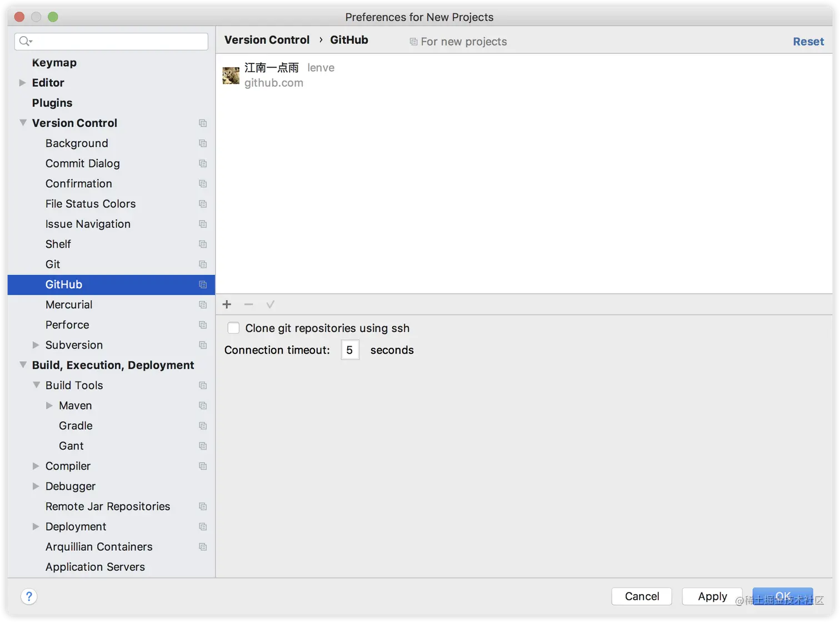The height and width of the screenshot is (622, 840).
Task: Click Version Control in the breadcrumb
Action: 267,40
